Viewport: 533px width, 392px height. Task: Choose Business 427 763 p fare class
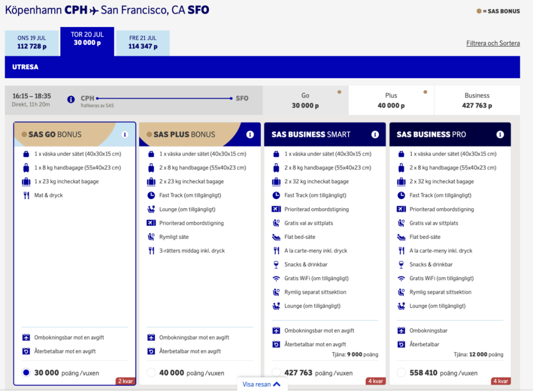[x=477, y=100]
